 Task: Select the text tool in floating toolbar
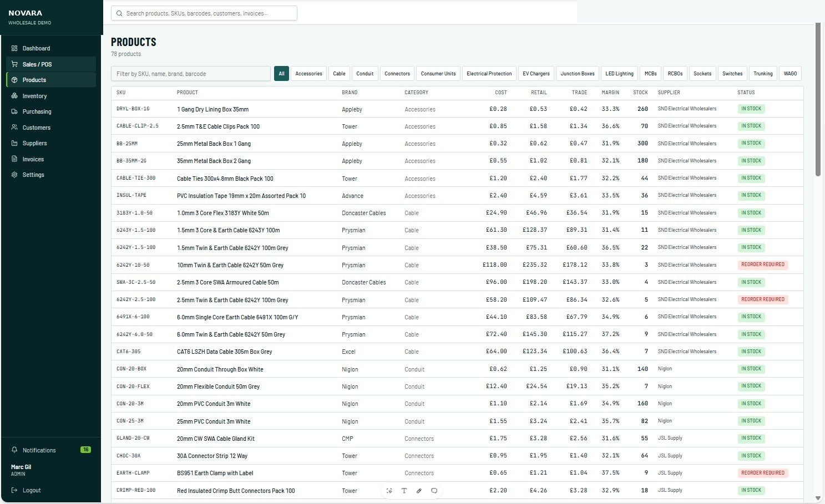[404, 491]
